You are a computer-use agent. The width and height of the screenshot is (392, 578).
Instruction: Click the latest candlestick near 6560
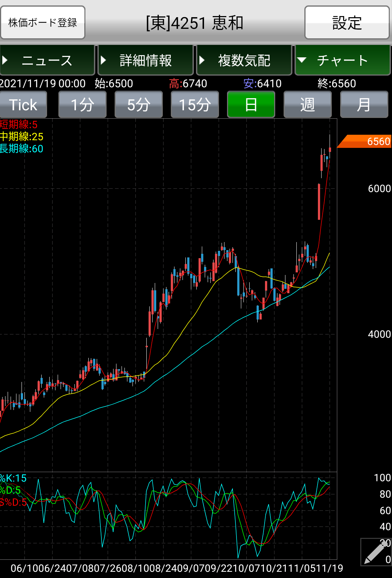(x=330, y=149)
